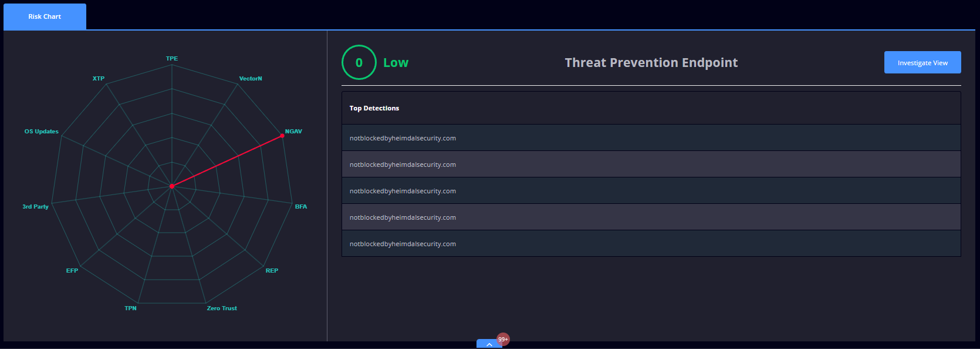Select the BFA axis label

pos(301,207)
